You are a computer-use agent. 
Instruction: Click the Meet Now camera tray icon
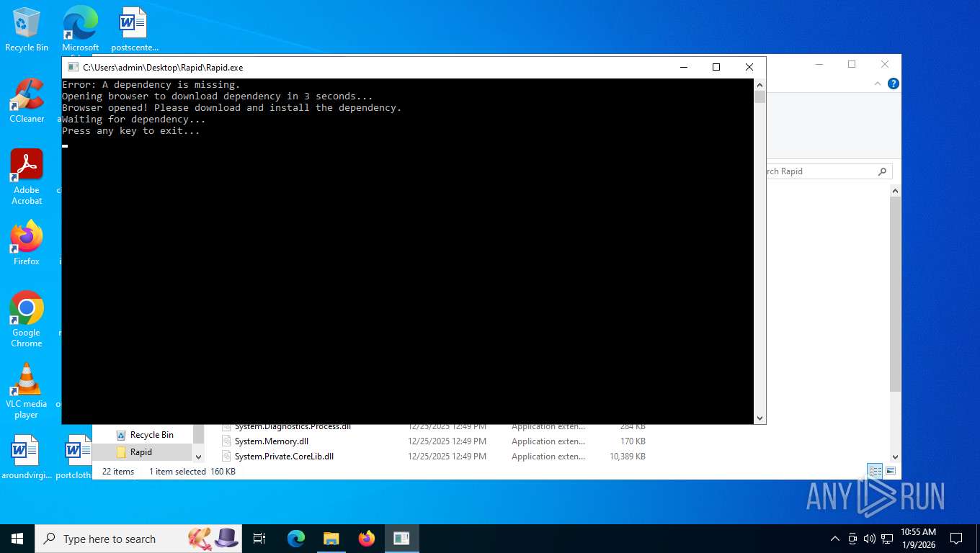point(852,539)
